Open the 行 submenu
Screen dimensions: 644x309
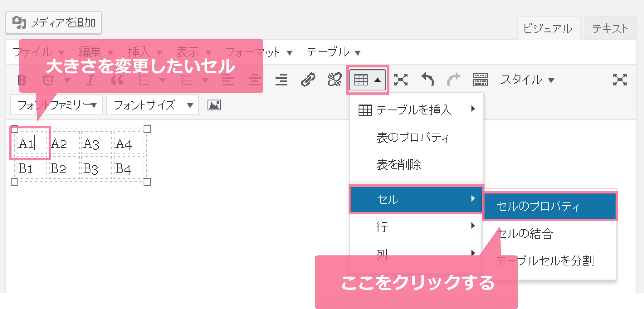(x=417, y=227)
